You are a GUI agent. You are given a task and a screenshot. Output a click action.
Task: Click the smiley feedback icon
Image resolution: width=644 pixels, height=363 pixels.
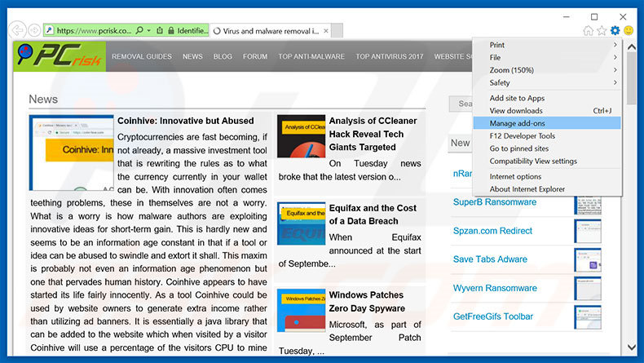pyautogui.click(x=629, y=30)
